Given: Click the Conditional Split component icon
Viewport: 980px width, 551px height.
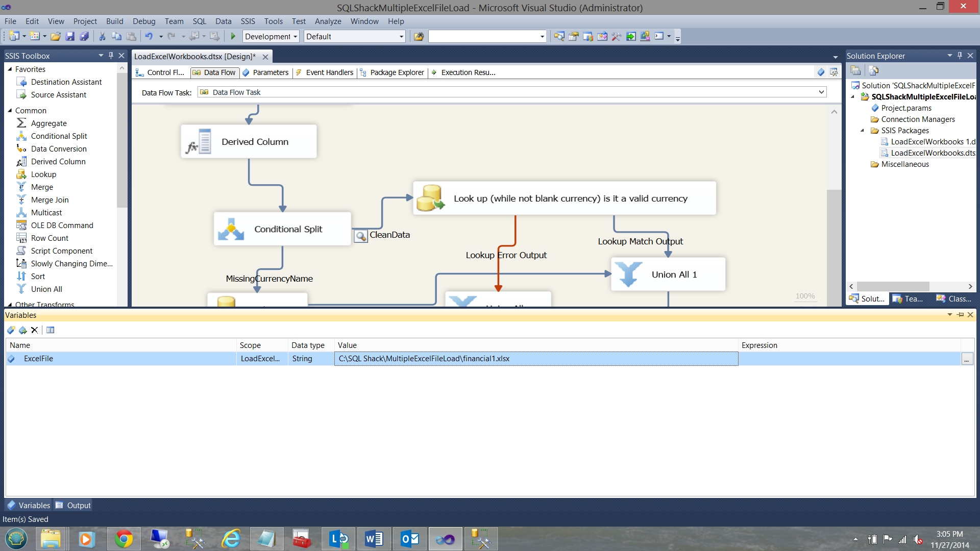Looking at the screenshot, I should click(231, 229).
